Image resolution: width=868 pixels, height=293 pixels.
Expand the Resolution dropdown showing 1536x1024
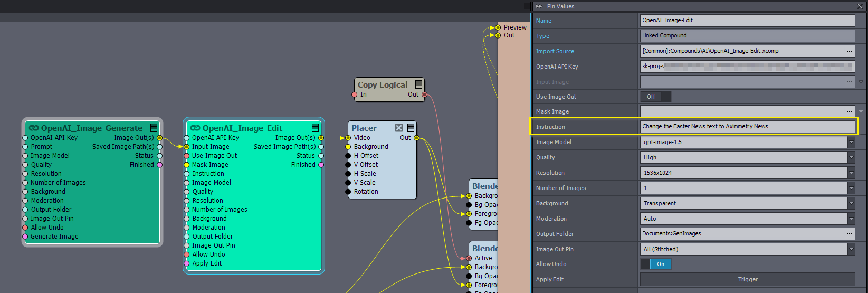[x=851, y=173]
